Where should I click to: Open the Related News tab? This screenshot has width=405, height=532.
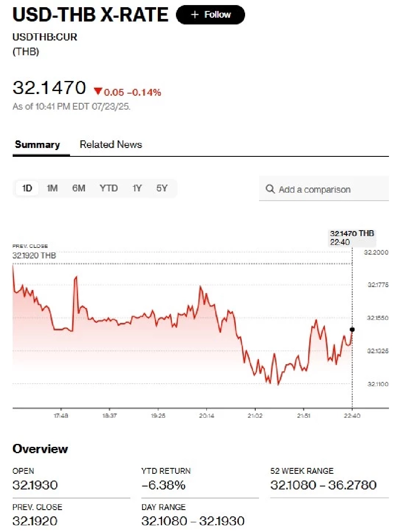point(111,145)
